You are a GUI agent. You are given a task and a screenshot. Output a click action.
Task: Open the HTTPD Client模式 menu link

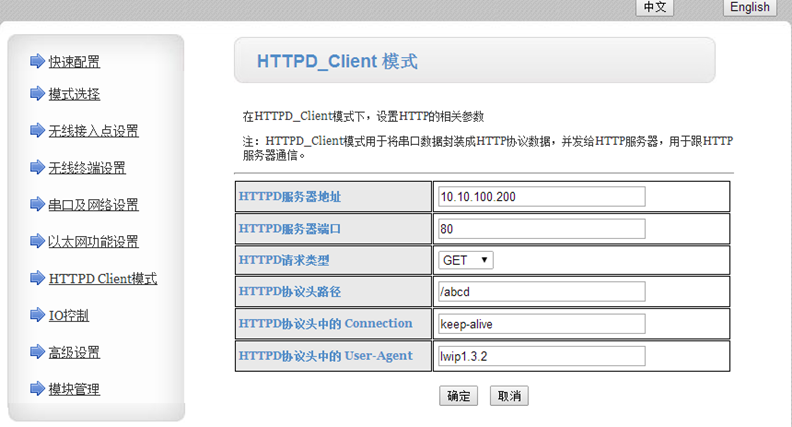[x=103, y=279]
